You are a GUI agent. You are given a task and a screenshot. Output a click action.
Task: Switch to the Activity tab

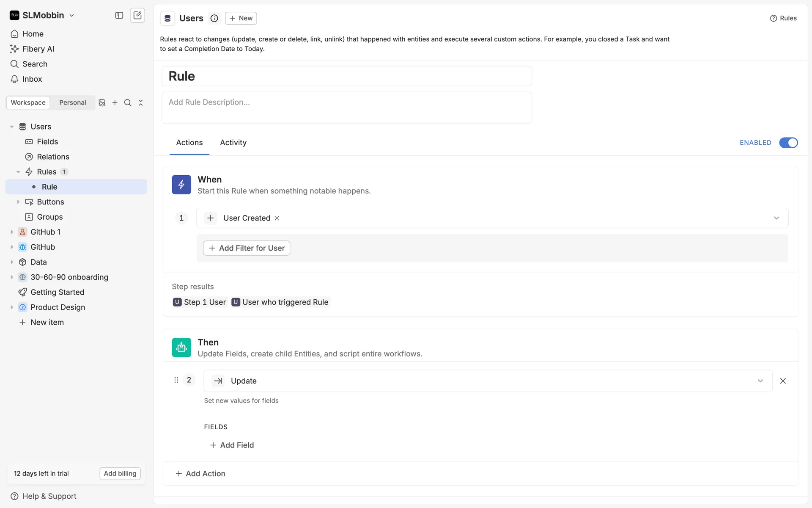233,143
